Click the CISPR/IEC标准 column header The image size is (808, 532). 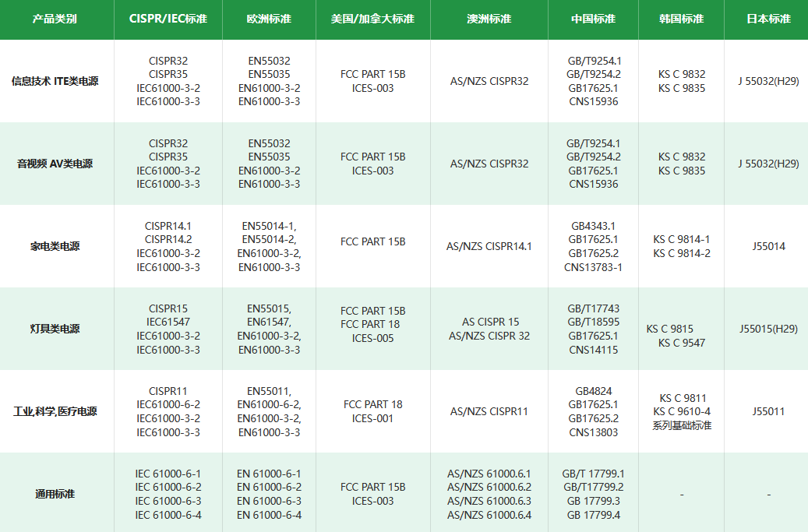coord(168,19)
